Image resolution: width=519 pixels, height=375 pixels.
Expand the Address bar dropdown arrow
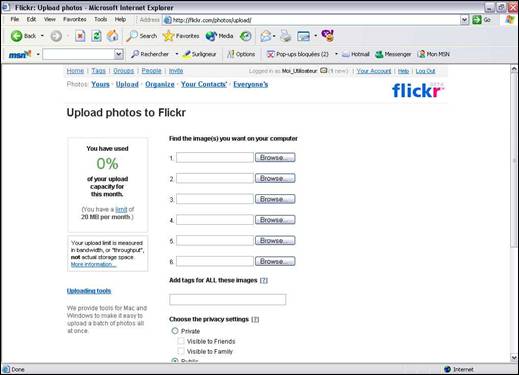click(464, 20)
